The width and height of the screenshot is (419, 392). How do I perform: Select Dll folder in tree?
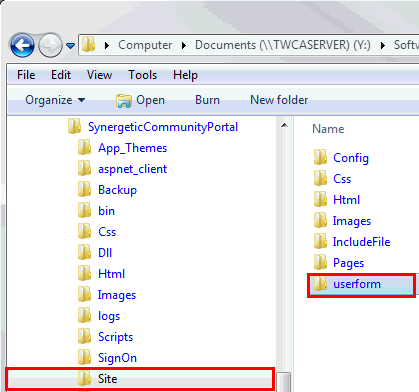tap(105, 253)
